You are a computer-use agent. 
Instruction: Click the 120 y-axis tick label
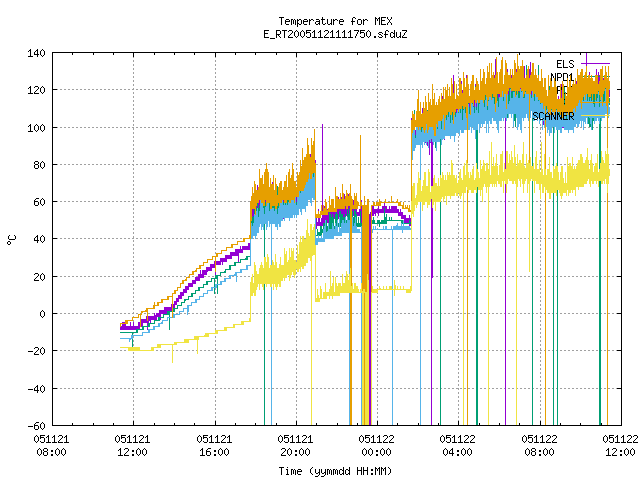[x=36, y=90]
